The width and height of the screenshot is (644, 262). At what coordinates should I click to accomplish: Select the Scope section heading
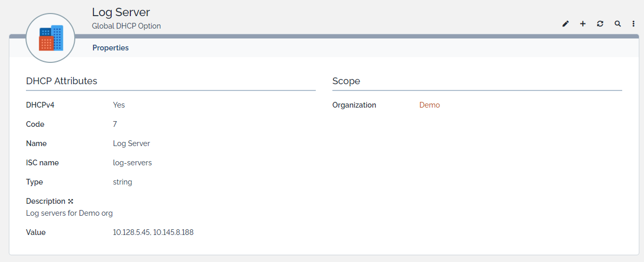tap(346, 81)
